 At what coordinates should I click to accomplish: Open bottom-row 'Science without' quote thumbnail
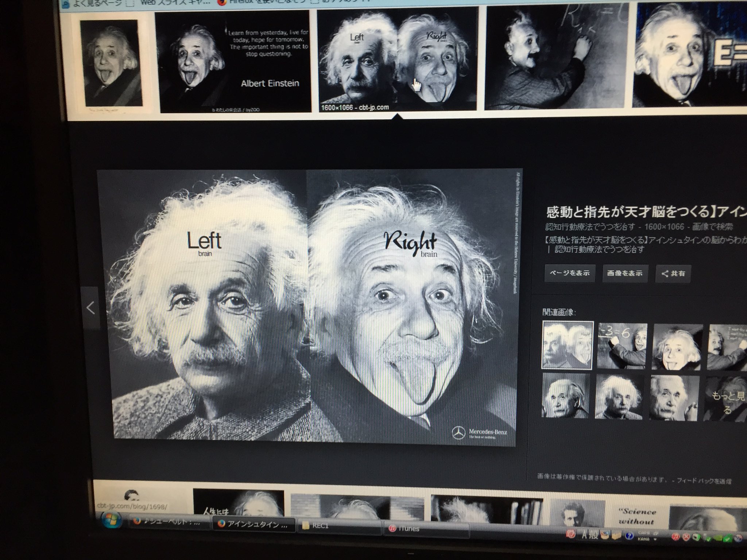click(638, 516)
